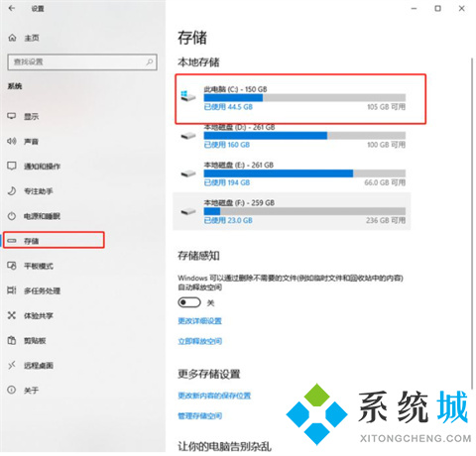Open 主页 in the sidebar
476x456 pixels.
(x=32, y=38)
